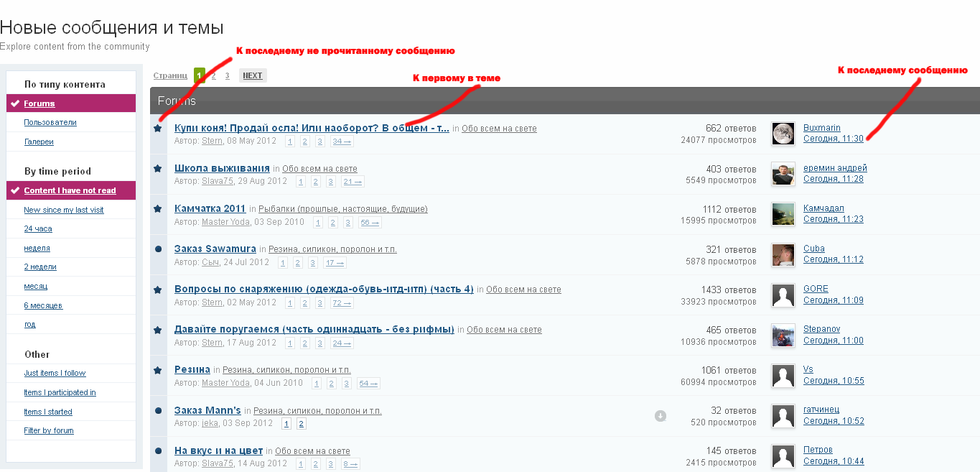Jump to last page '34→' of 'Купи коня' topic

342,142
